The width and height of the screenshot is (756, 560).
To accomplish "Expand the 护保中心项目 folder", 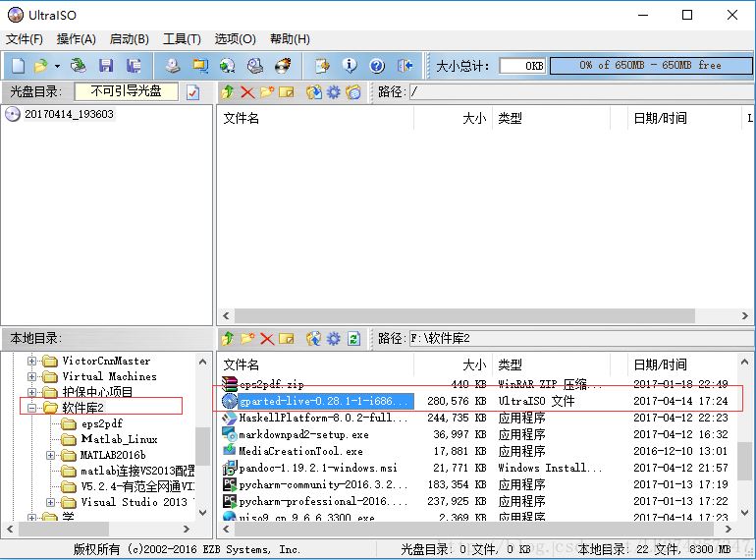I will click(x=31, y=392).
